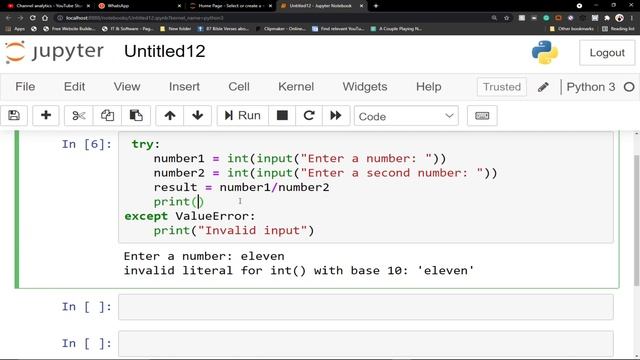Click the Jupyter logo
The image size is (640, 360).
[55, 52]
